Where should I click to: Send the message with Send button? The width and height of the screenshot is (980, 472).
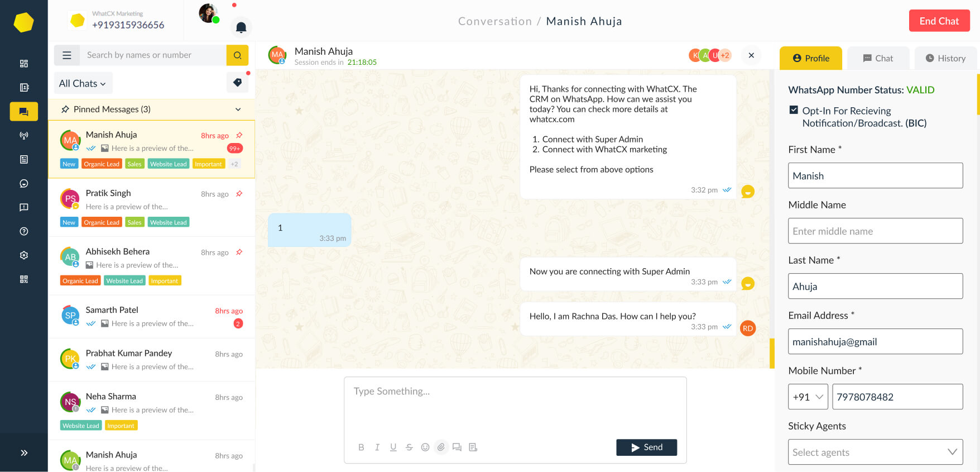coord(647,447)
